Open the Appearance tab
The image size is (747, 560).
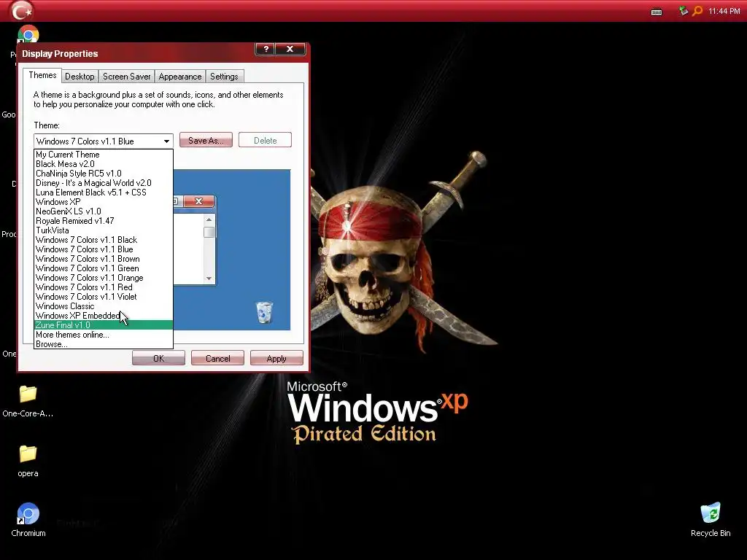point(180,77)
